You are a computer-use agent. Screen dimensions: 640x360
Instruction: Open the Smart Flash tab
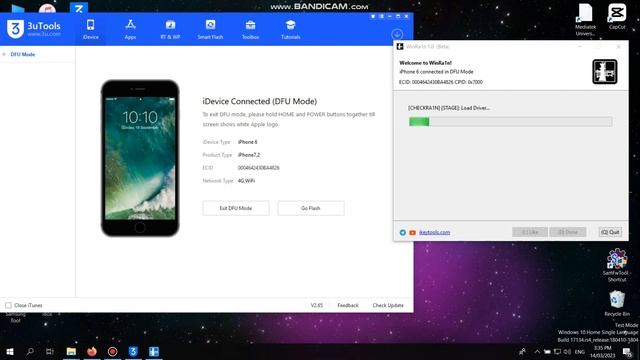[210, 29]
